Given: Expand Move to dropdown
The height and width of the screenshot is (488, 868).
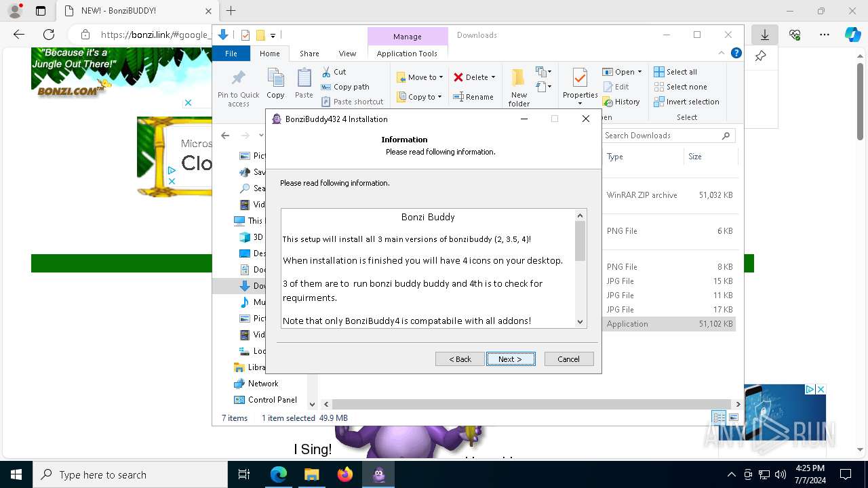Looking at the screenshot, I should 441,77.
